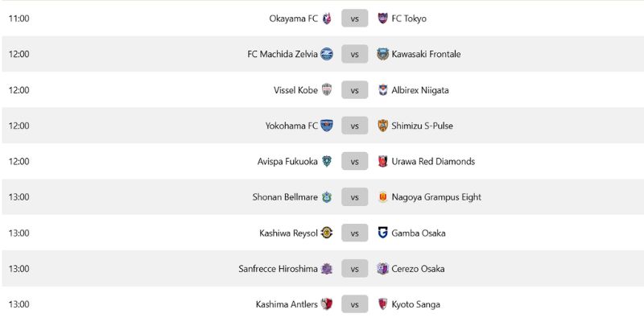The height and width of the screenshot is (322, 644).
Task: Open the Machida Zelvia vs Kawasaki Frontale match
Action: [355, 54]
